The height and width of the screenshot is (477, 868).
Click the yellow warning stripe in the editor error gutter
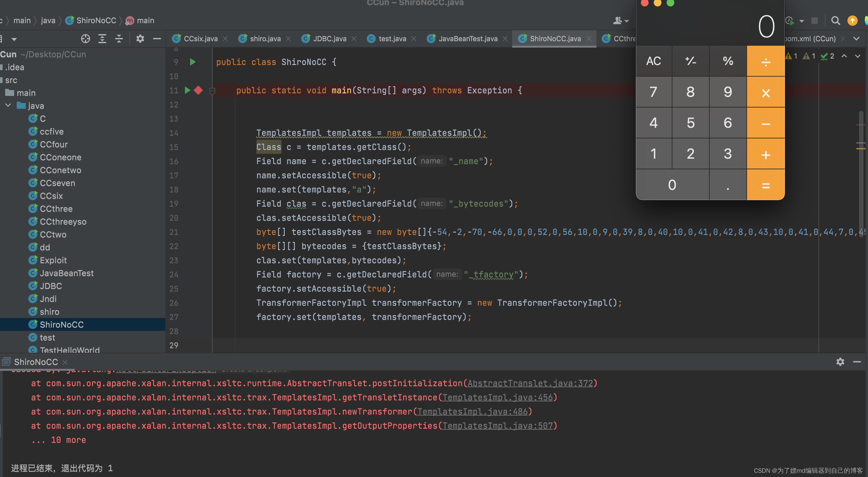click(861, 148)
